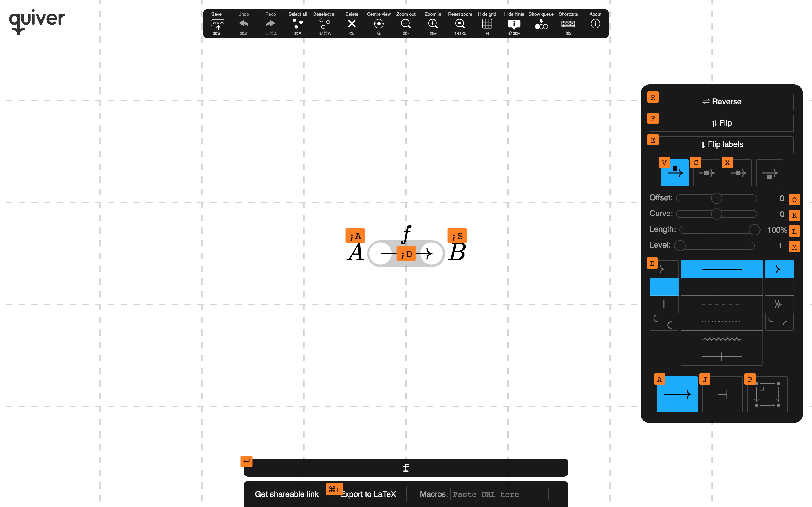
Task: Click the arrow head style icon
Action: (x=779, y=269)
